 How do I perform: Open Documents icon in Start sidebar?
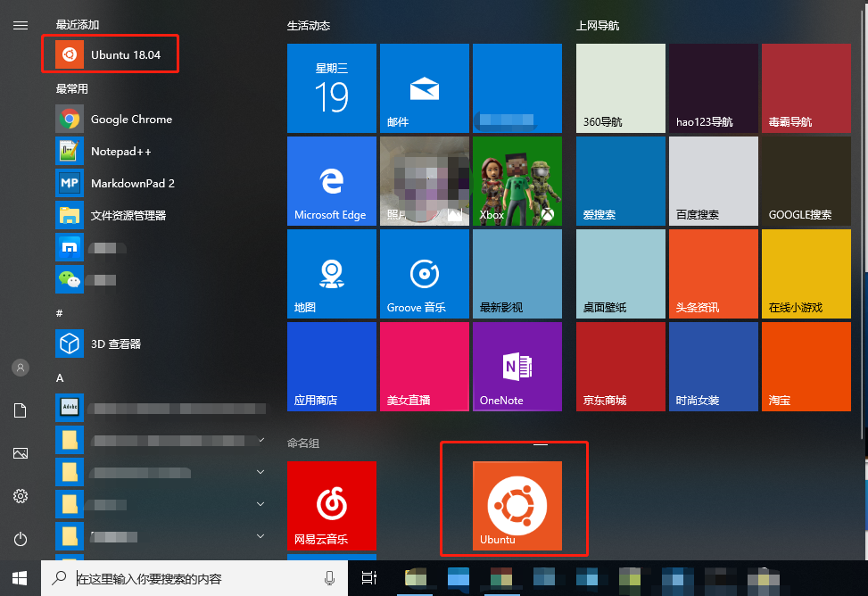tap(21, 410)
